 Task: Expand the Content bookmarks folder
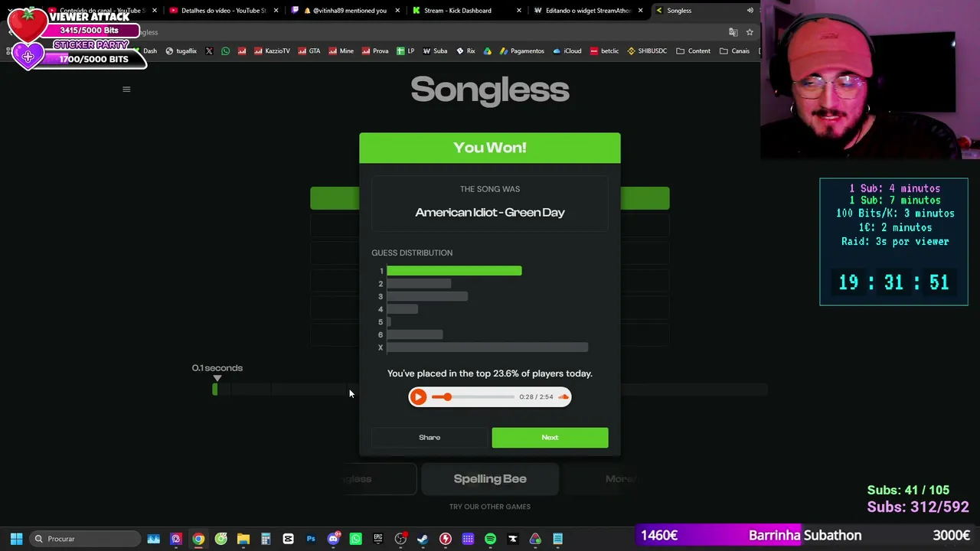pos(693,51)
